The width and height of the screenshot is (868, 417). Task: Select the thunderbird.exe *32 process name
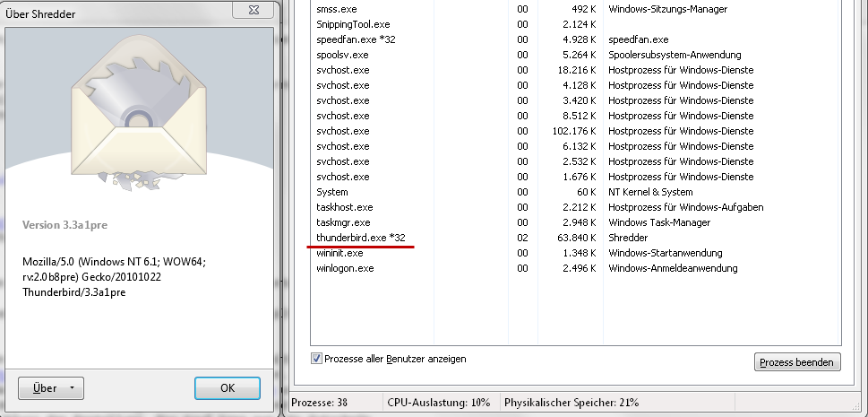(361, 238)
